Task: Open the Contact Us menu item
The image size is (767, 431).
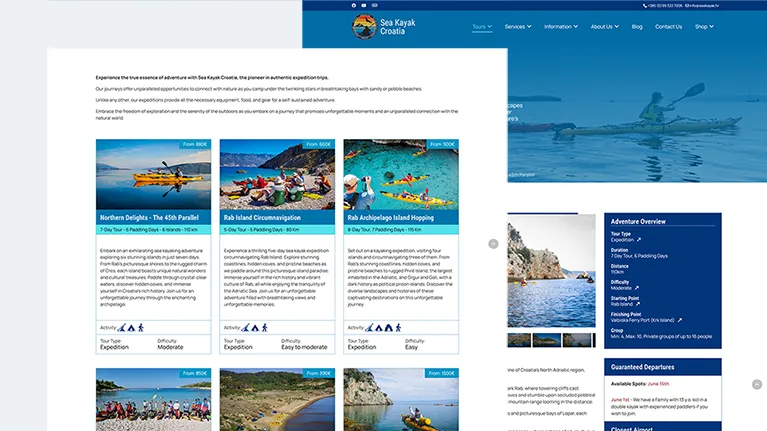Action: point(668,26)
